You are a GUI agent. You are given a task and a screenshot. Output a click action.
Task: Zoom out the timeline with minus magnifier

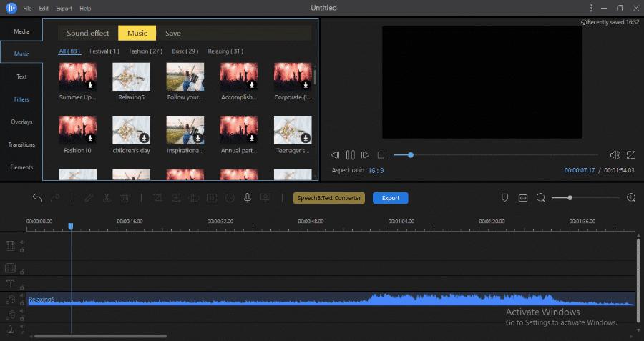[541, 198]
